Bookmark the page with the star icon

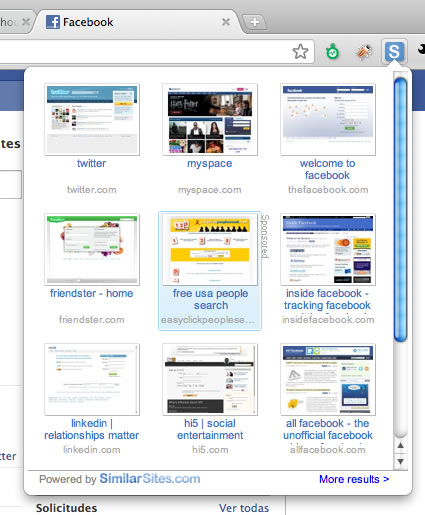pos(300,52)
